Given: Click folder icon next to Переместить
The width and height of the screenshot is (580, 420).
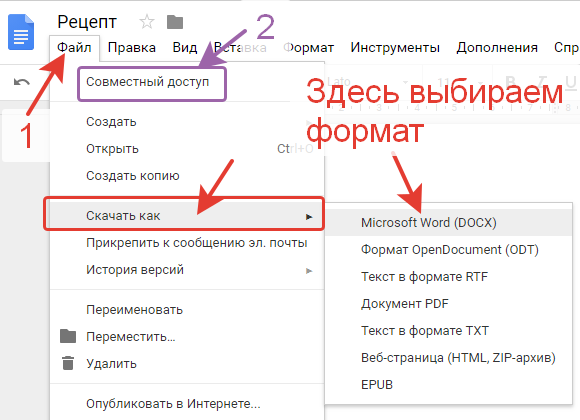Looking at the screenshot, I should tap(68, 336).
